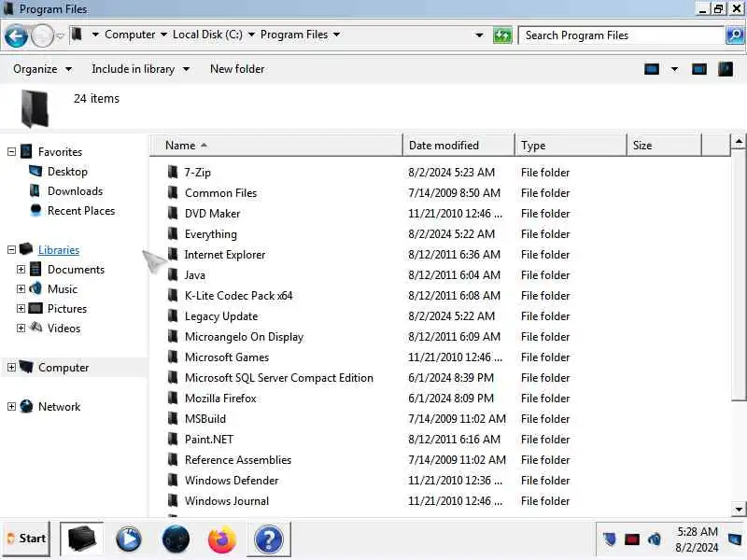747x560 pixels.
Task: Click the scroll up arrow of file list
Action: (x=739, y=142)
